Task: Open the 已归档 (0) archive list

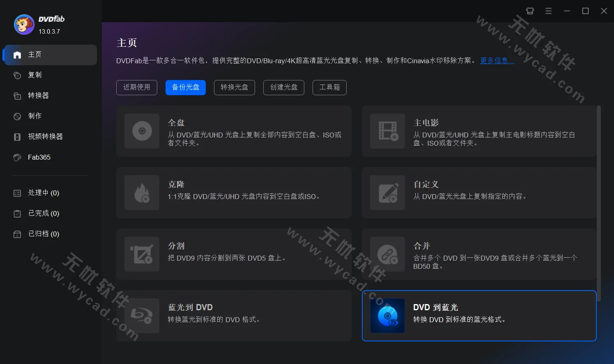Action: coord(43,234)
